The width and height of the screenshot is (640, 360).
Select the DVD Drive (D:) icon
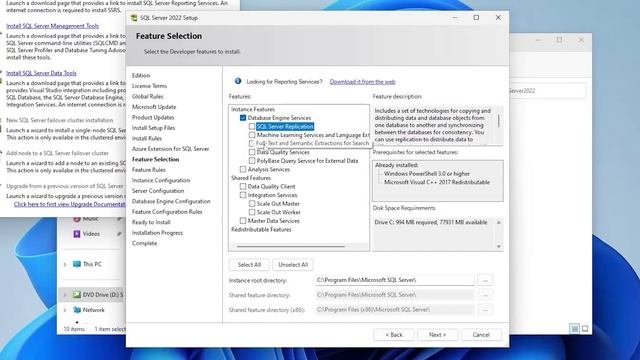tap(76, 294)
